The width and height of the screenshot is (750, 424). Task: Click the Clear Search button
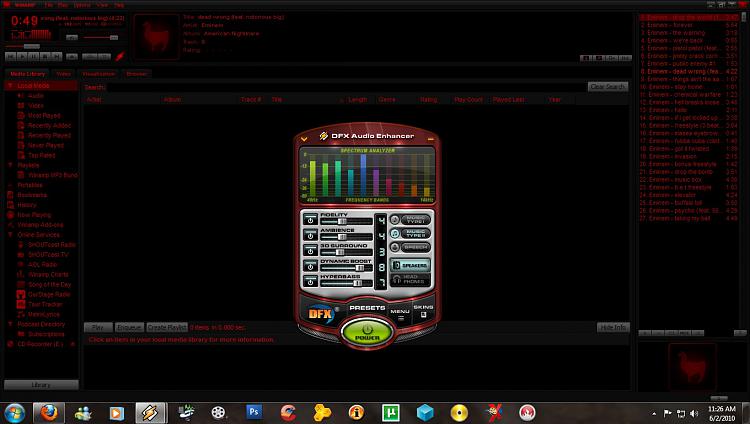click(x=607, y=87)
